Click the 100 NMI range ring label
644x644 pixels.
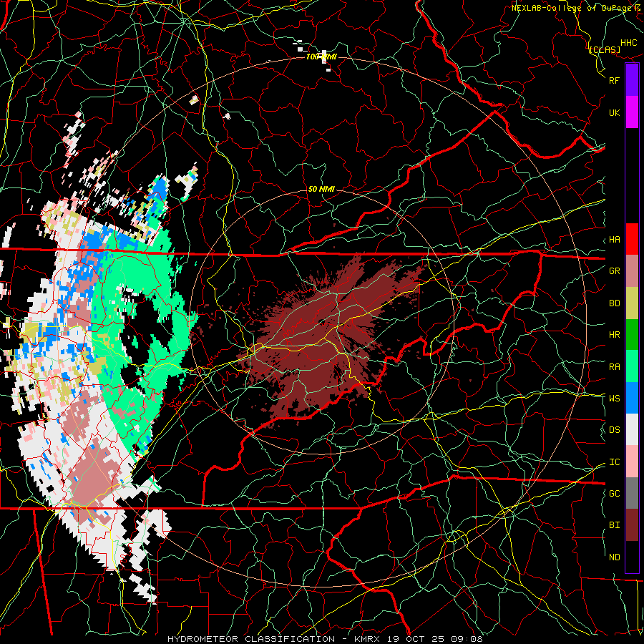click(x=321, y=57)
